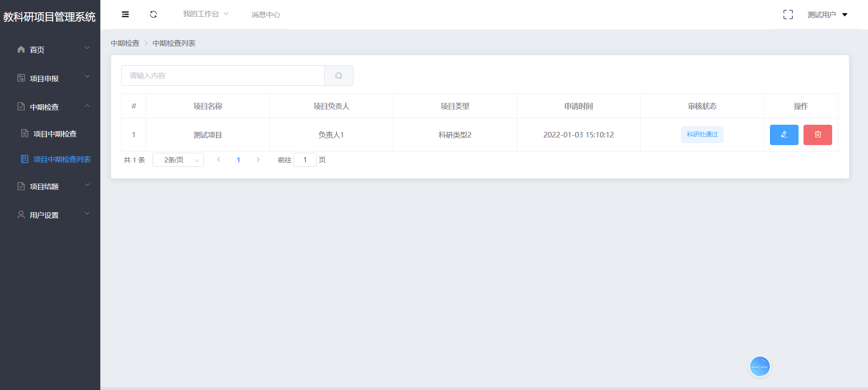Click the 项目名称 column header
This screenshot has height=390, width=868.
pos(208,106)
